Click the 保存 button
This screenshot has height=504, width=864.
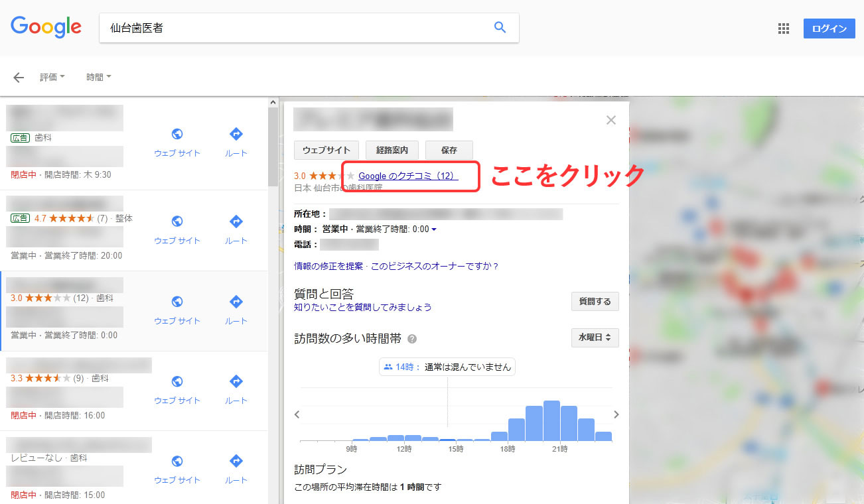tap(449, 150)
